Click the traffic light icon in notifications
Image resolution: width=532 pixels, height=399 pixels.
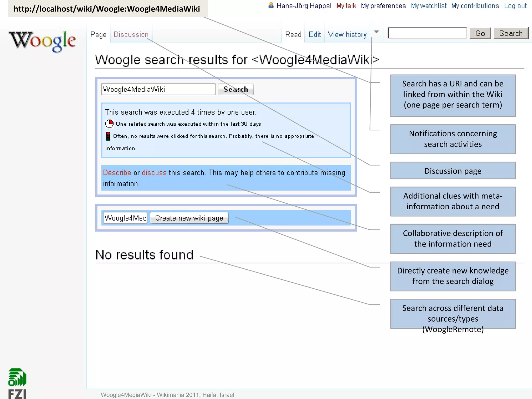(x=108, y=136)
